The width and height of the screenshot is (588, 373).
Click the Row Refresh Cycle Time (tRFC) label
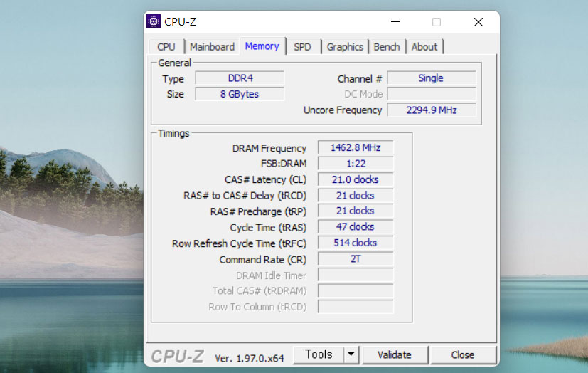[x=239, y=244]
